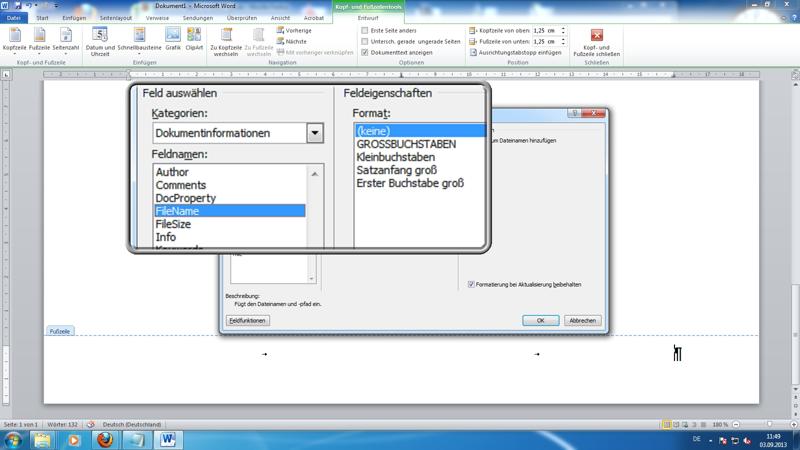Switch to print layout view in status bar

[667, 424]
